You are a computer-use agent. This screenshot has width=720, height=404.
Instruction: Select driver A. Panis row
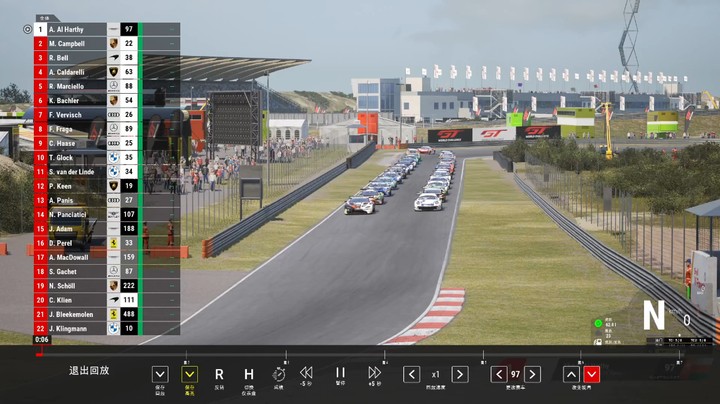click(x=107, y=200)
